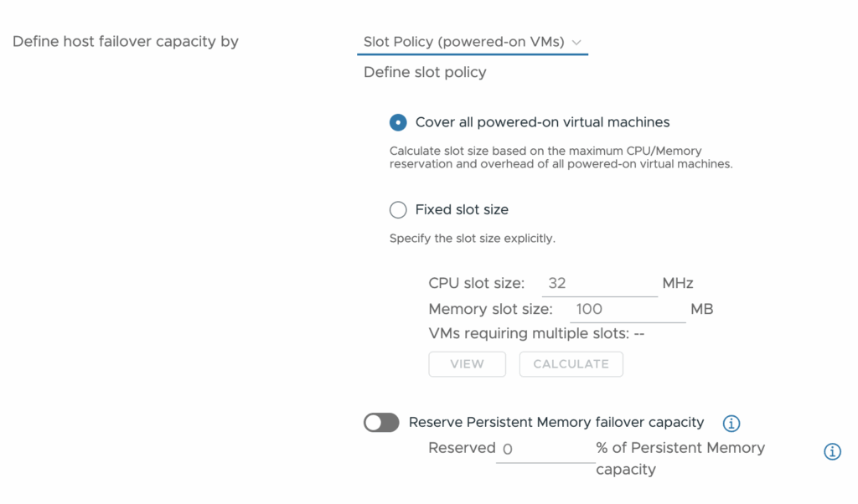Expand the Slot Policy dropdown chevron
Viewport: 858px width, 504px height.
(x=576, y=43)
